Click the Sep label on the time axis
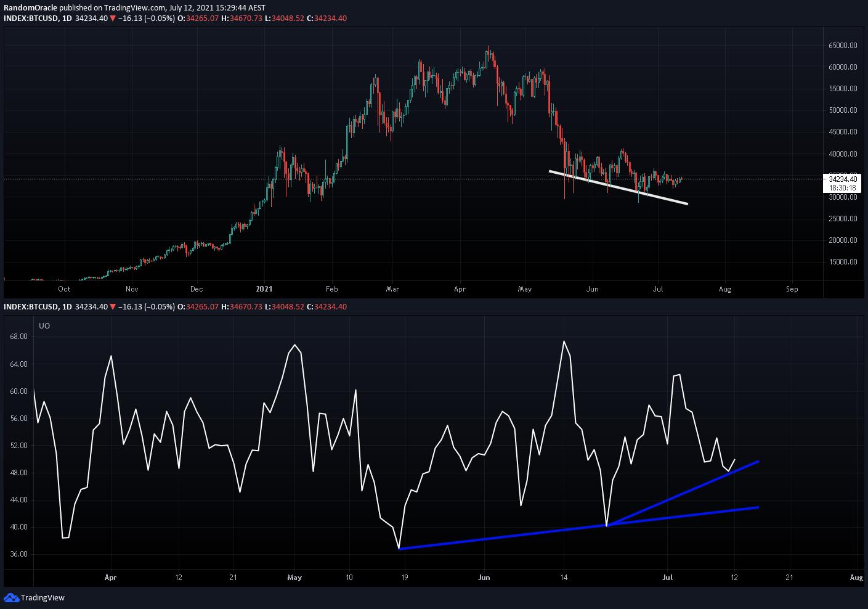This screenshot has height=609, width=868. pyautogui.click(x=792, y=289)
